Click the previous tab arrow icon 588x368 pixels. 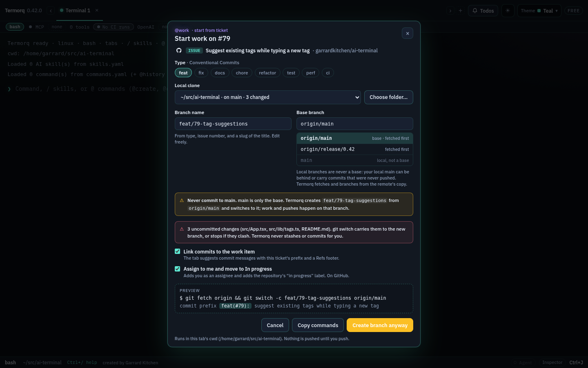tap(51, 11)
